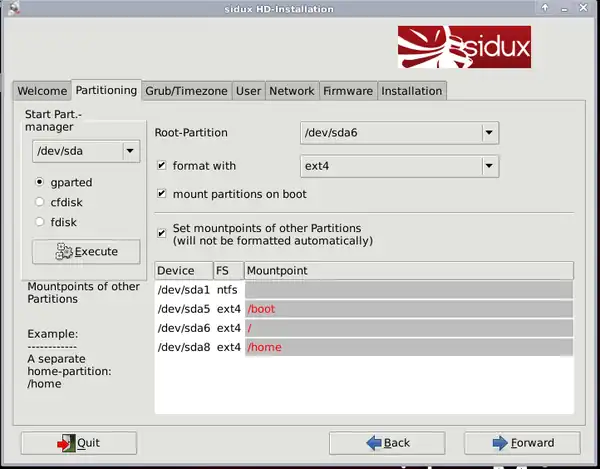Viewport: 600px width, 469px height.
Task: Disable 'mount partitions on boot' checkbox
Action: coord(162,194)
